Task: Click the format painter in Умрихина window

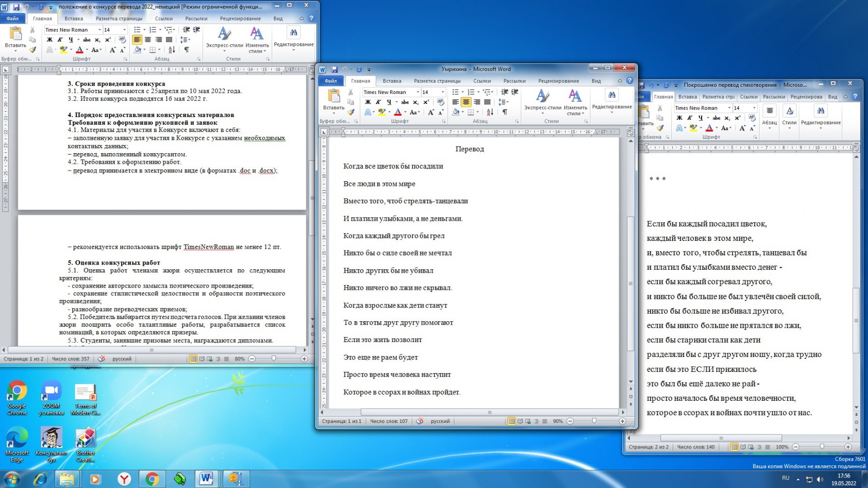Action: [x=351, y=112]
